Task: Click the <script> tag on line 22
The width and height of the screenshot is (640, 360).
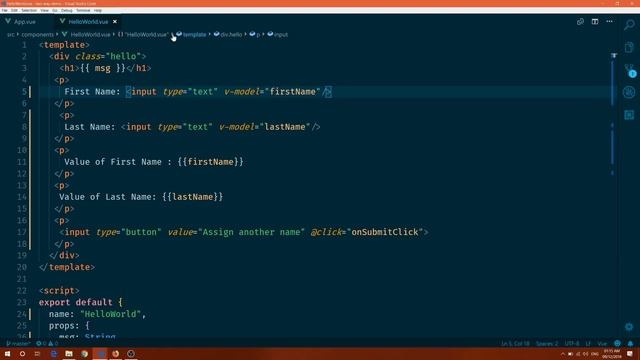Action: click(x=59, y=291)
